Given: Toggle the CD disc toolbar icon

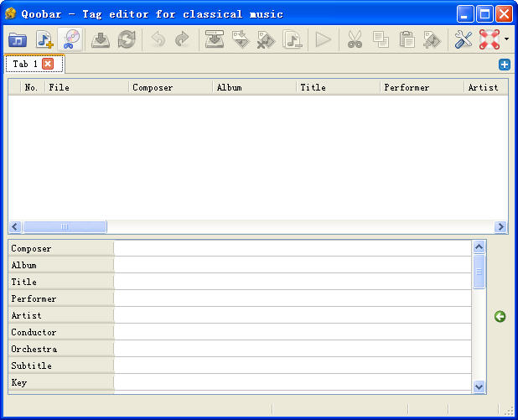Looking at the screenshot, I should point(70,39).
